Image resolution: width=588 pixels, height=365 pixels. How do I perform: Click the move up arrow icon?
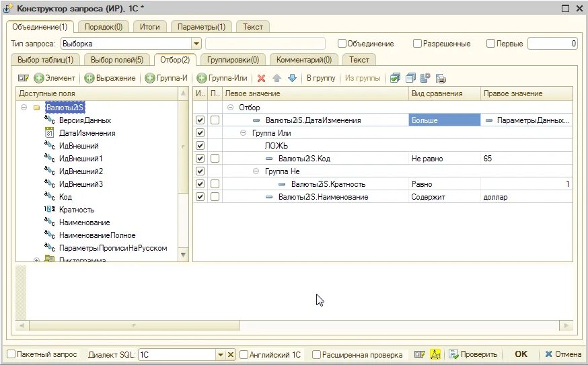pyautogui.click(x=277, y=78)
